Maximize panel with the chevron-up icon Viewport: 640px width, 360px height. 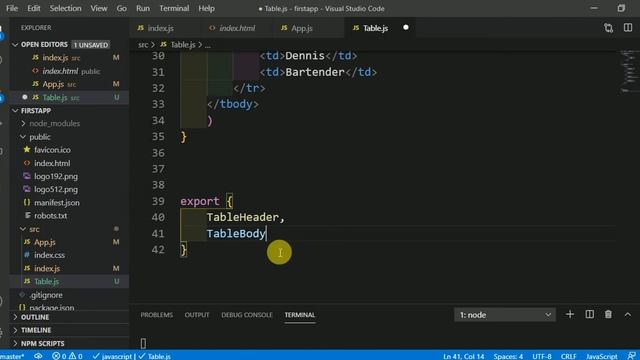[x=628, y=315]
